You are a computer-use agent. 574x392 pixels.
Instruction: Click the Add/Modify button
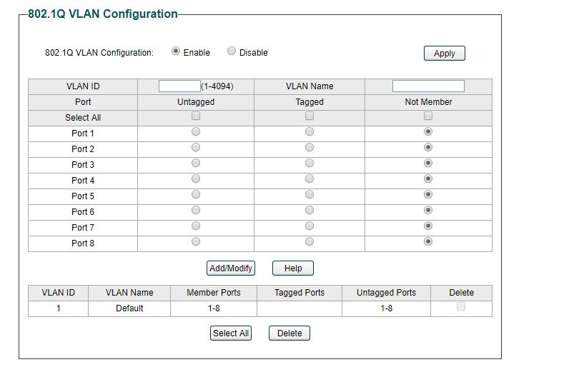click(231, 268)
